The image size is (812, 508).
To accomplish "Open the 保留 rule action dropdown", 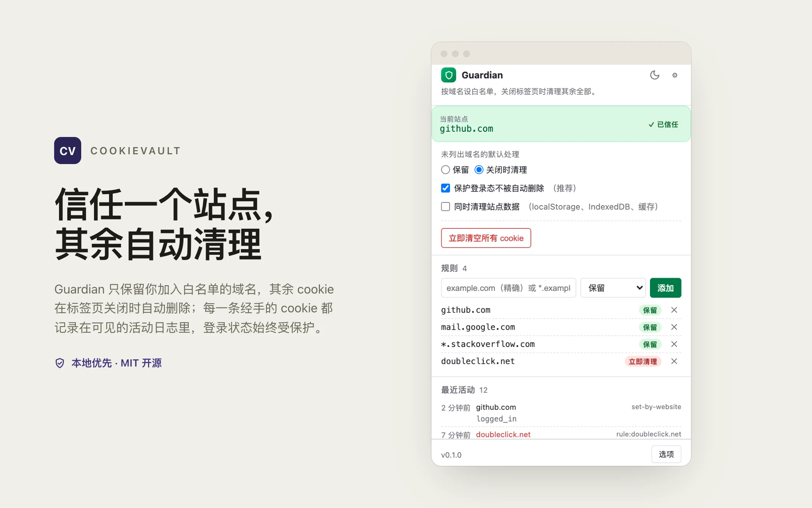I will tap(613, 288).
